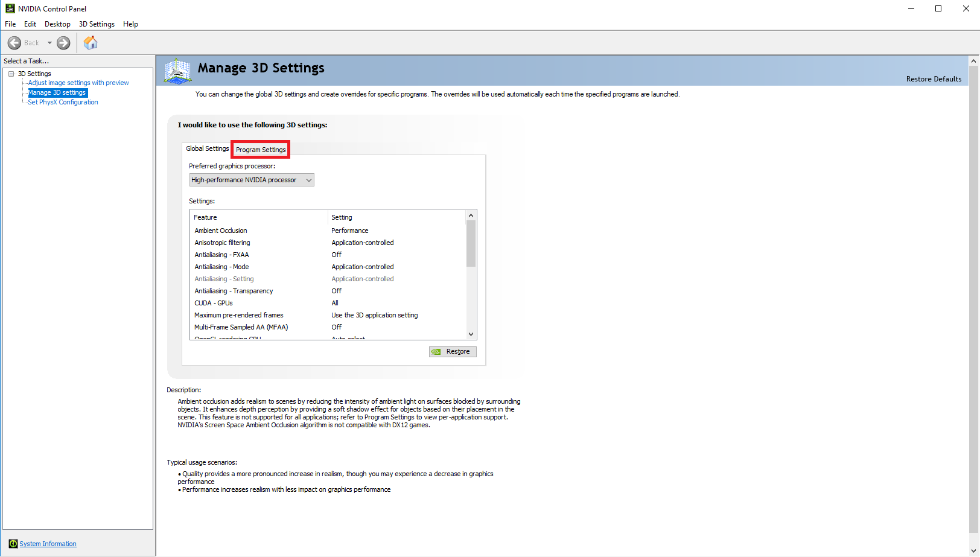
Task: Select the CUDA - GPUs row
Action: click(328, 303)
